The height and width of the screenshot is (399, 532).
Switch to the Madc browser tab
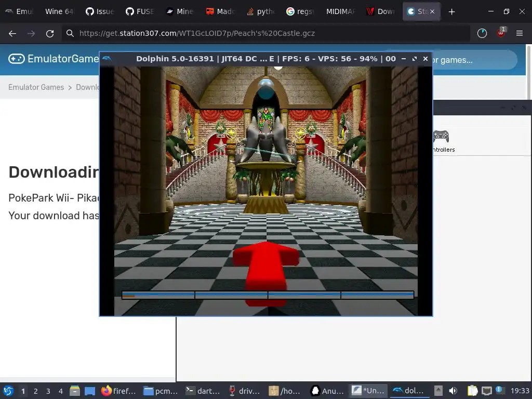(x=220, y=11)
